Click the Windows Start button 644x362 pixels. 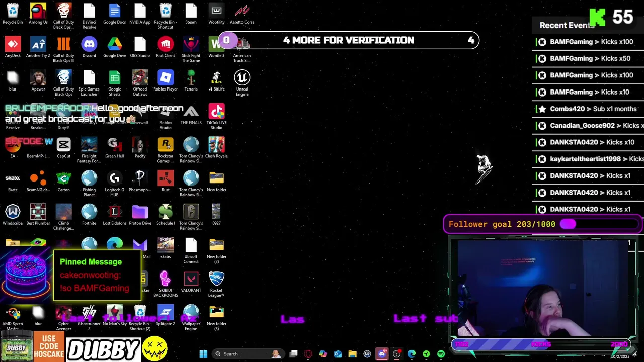[203, 354]
